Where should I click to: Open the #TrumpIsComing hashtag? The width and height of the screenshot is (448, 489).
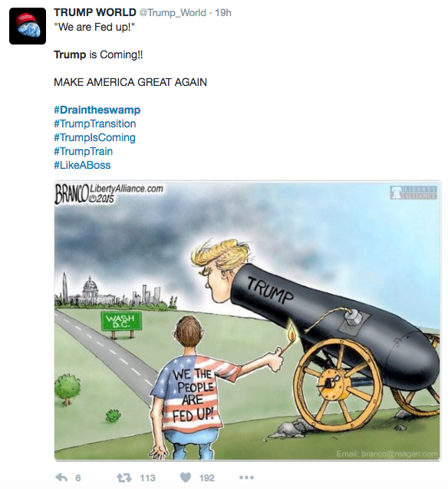[x=94, y=137]
